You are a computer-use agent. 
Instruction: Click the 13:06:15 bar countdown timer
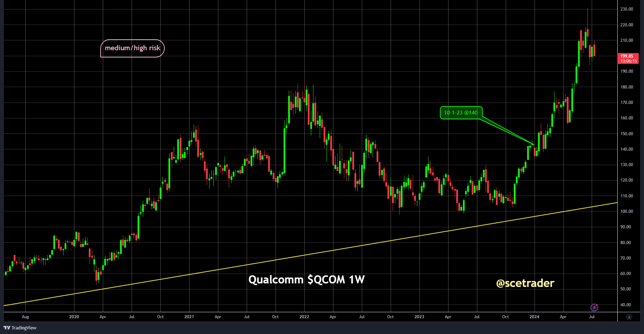click(628, 61)
